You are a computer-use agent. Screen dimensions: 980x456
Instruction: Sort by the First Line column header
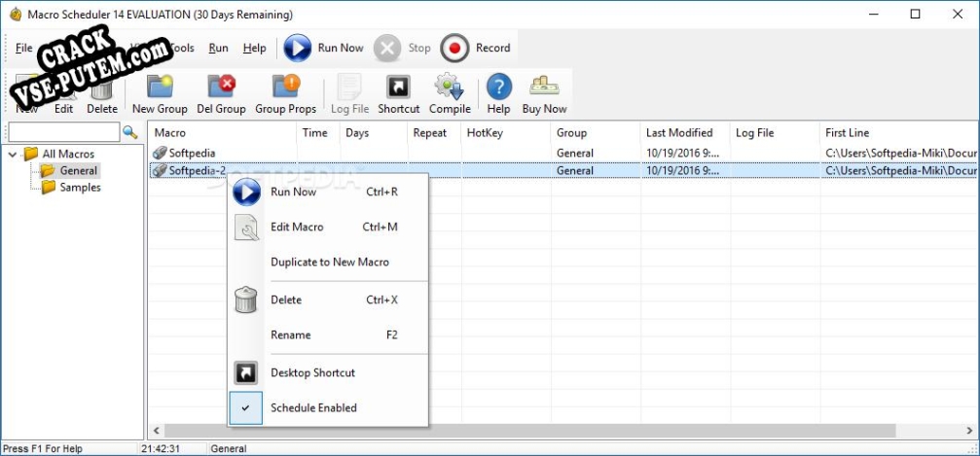pos(899,133)
